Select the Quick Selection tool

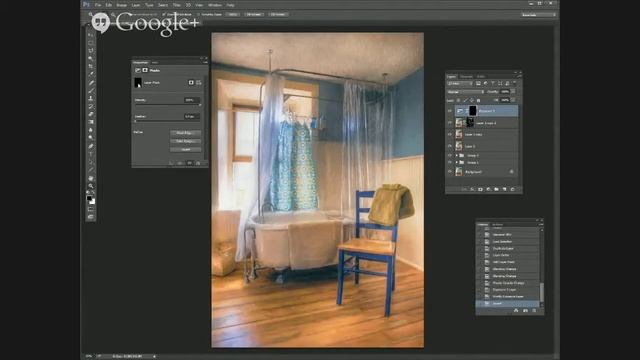91,58
